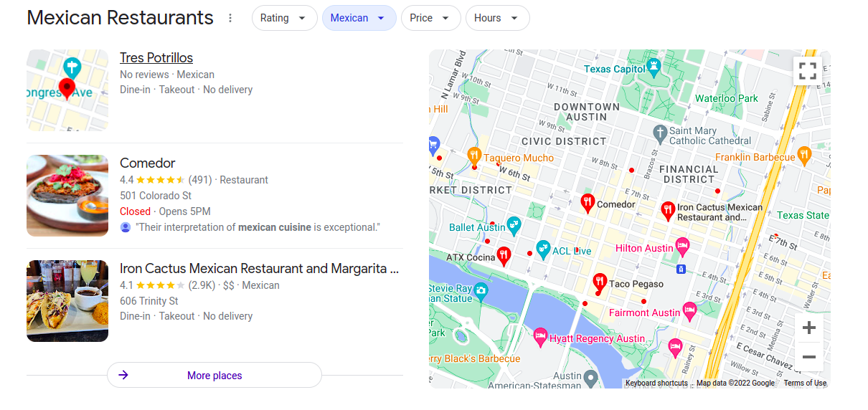
Task: Click the Ballet Austin map marker
Action: [514, 226]
